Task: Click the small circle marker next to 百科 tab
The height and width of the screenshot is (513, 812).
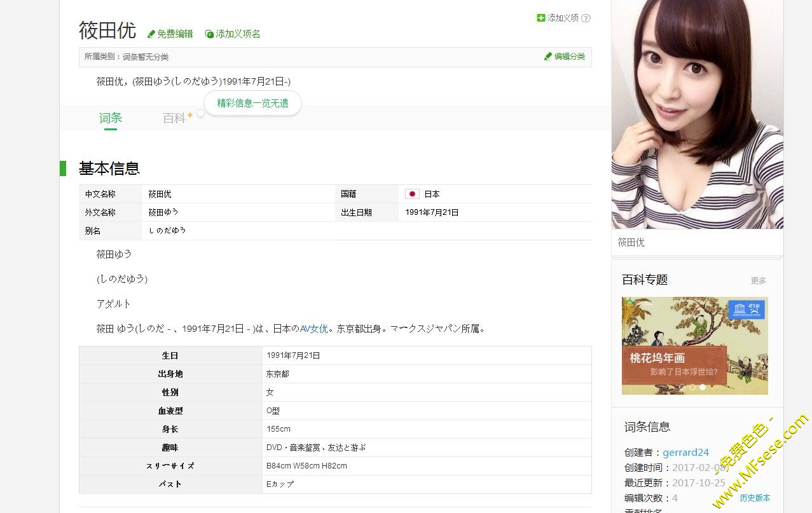Action: click(200, 113)
